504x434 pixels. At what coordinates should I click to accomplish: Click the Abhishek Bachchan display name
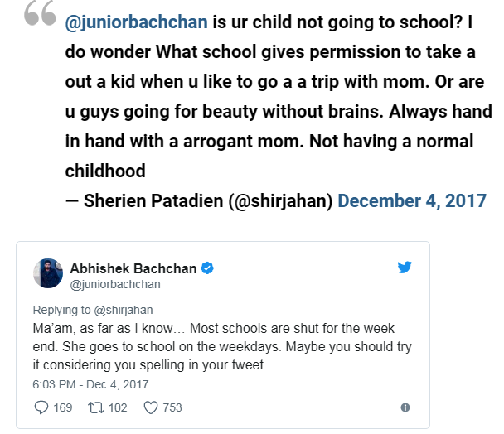tap(133, 268)
